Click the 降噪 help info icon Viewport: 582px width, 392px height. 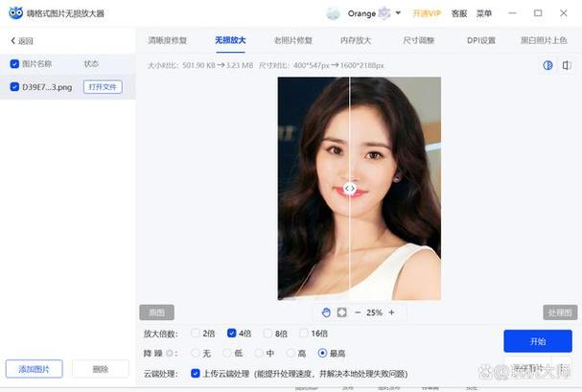(170, 353)
